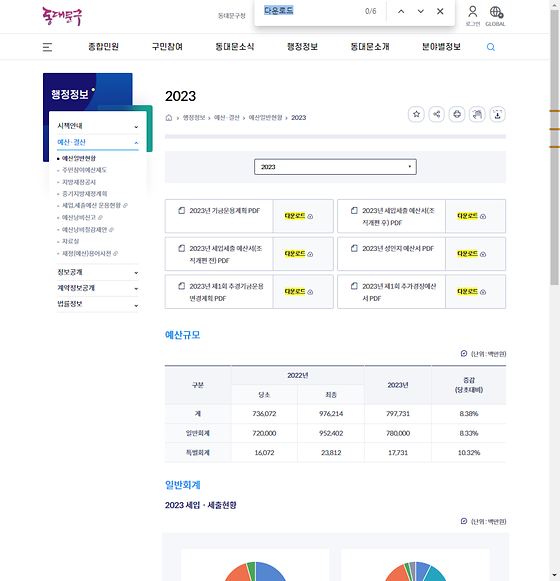560x581 pixels.
Task: Open 동대문소개 main menu
Action: pyautogui.click(x=370, y=47)
